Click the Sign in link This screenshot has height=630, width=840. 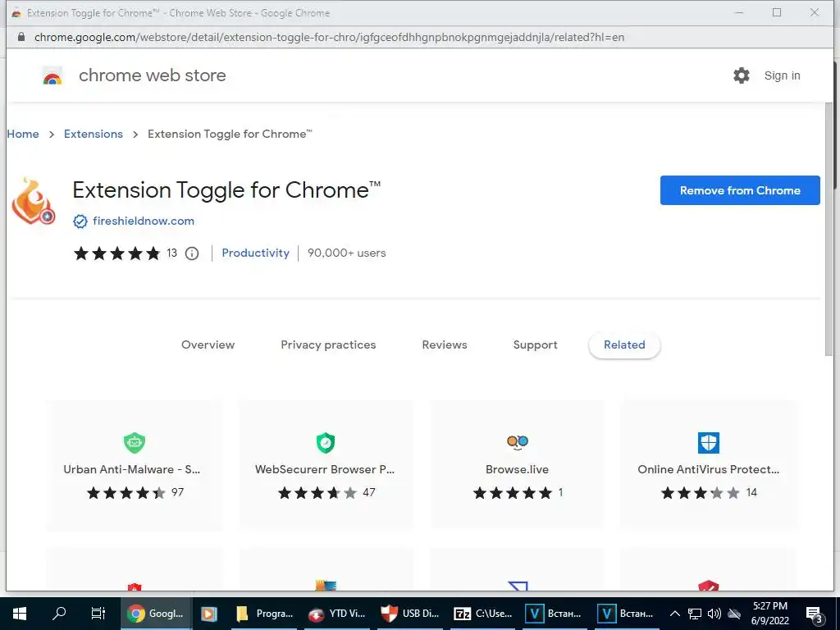(782, 75)
